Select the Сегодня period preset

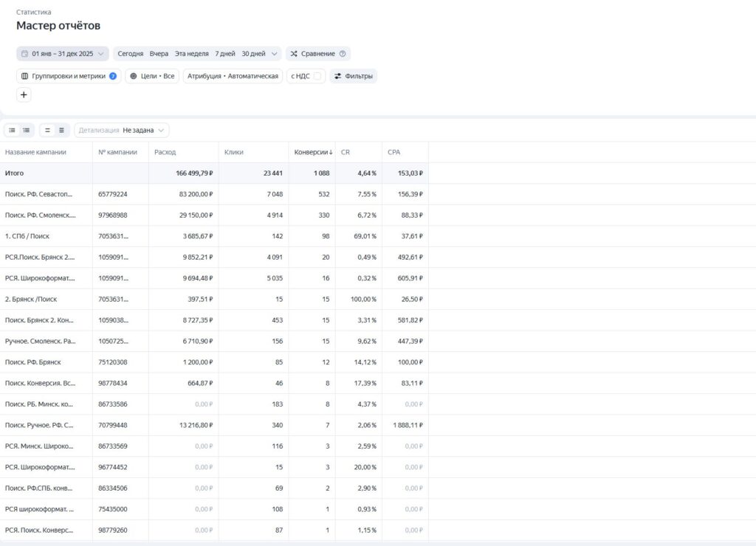[130, 54]
